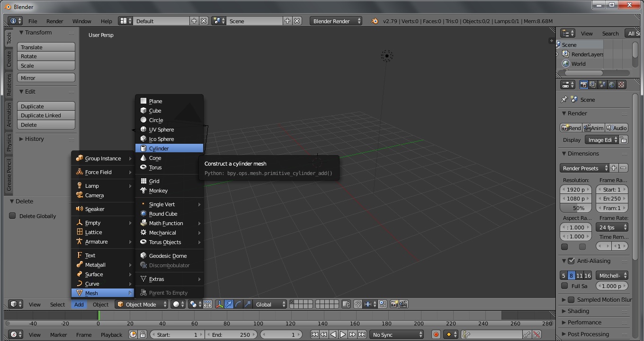Viewport: 644px width, 341px height.
Task: Toggle lock camera and layers to scene
Action: tap(346, 304)
